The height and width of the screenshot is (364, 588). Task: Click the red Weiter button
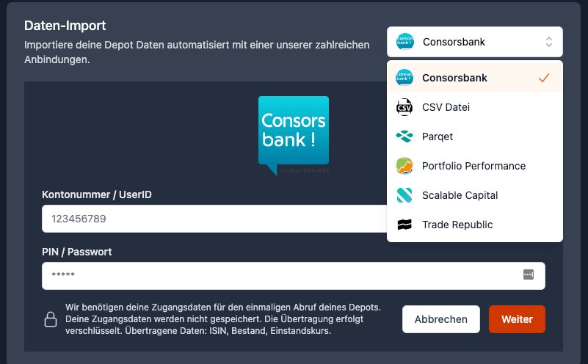point(517,319)
